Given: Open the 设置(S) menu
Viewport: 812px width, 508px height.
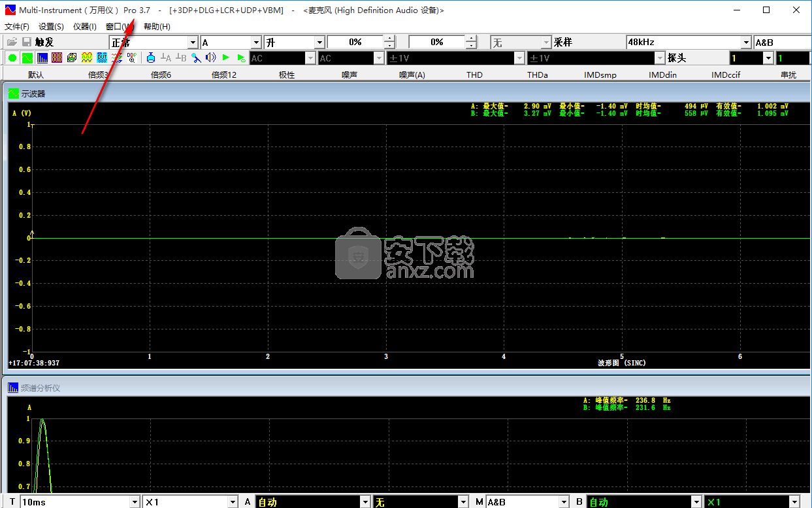Looking at the screenshot, I should point(51,27).
